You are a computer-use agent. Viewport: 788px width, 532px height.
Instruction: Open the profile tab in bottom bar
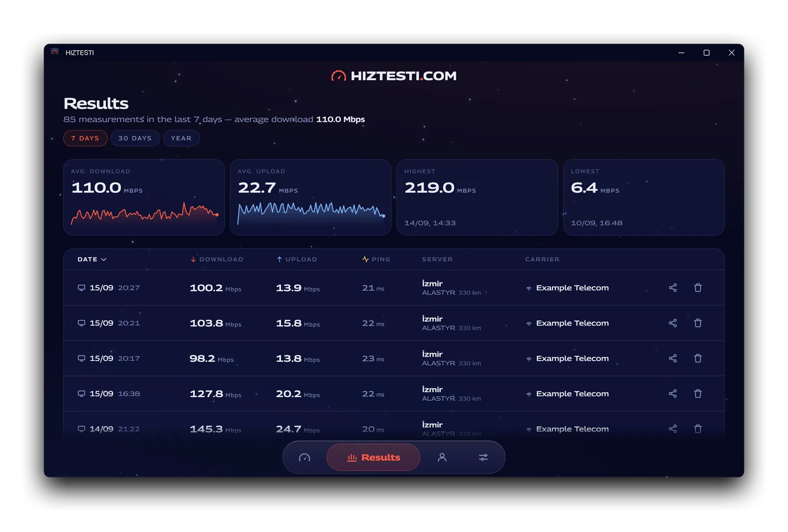tap(442, 458)
